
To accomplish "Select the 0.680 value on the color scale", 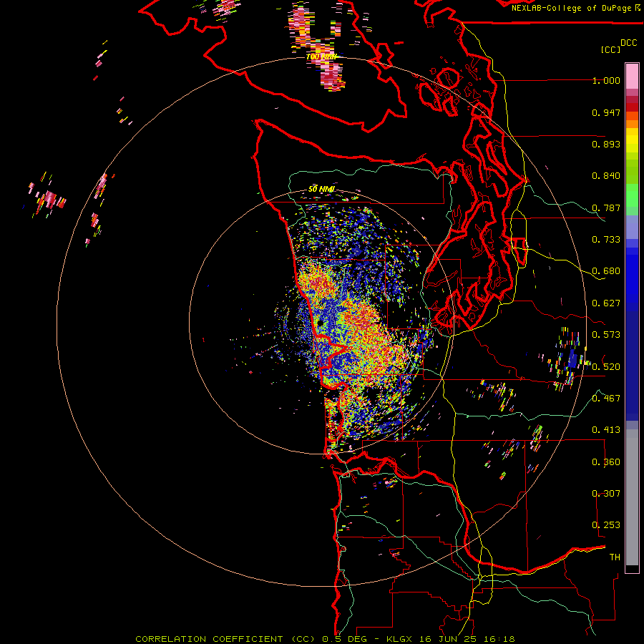I will click(606, 271).
